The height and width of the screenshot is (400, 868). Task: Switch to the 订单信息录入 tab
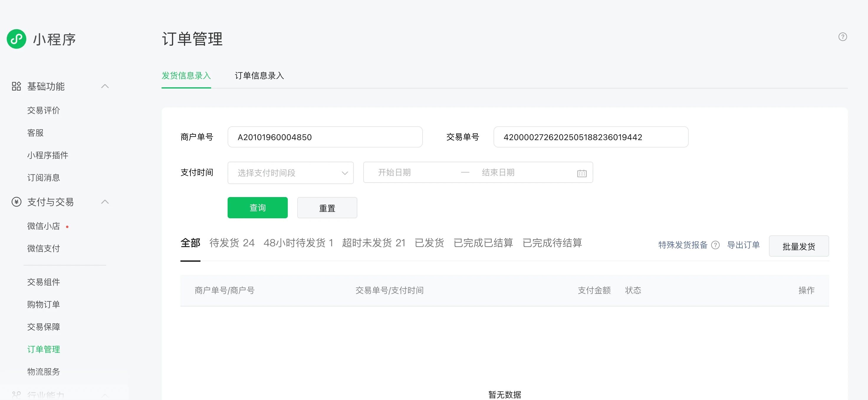point(259,76)
